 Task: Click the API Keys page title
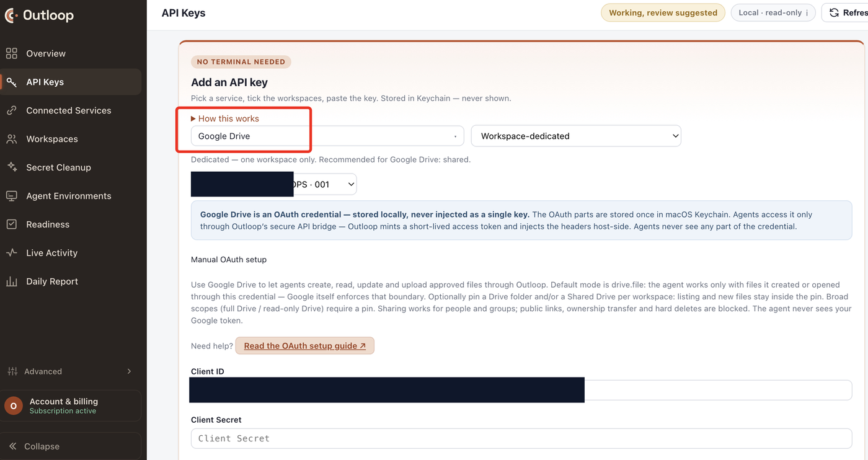tap(184, 13)
